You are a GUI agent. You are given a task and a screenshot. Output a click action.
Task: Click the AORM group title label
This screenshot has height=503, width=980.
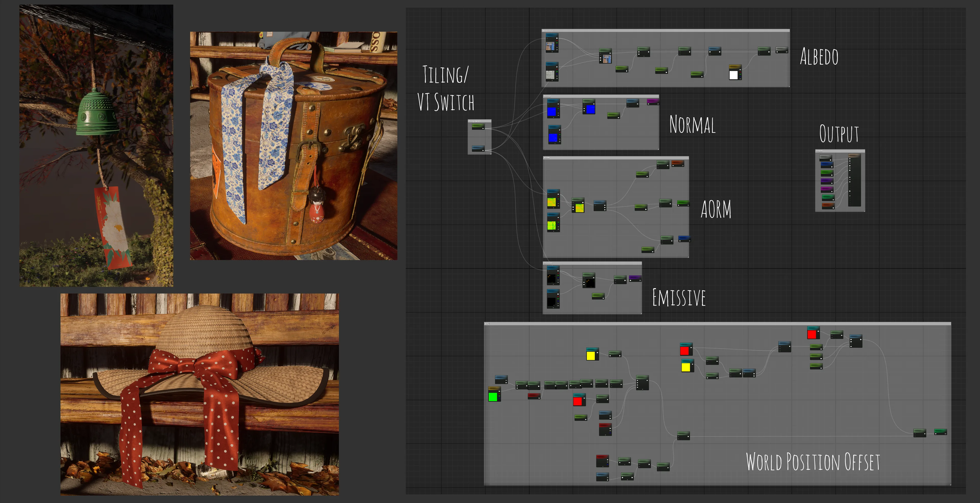(x=716, y=209)
